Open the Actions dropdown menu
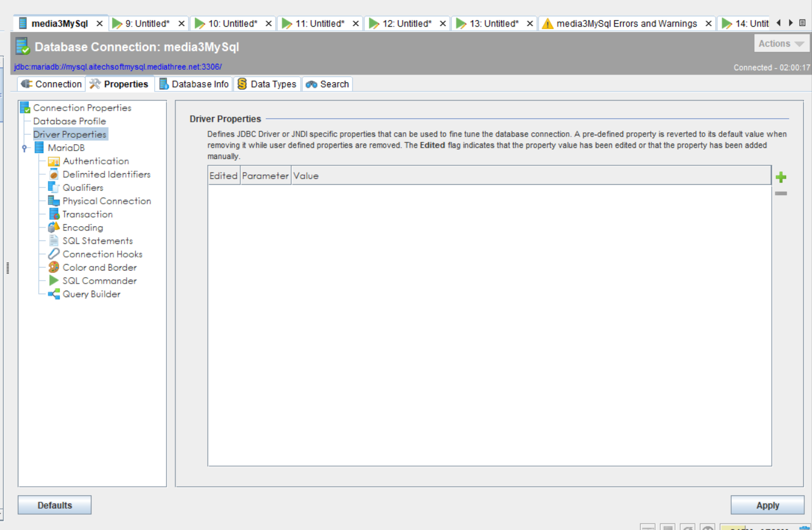The image size is (812, 530). (x=781, y=44)
